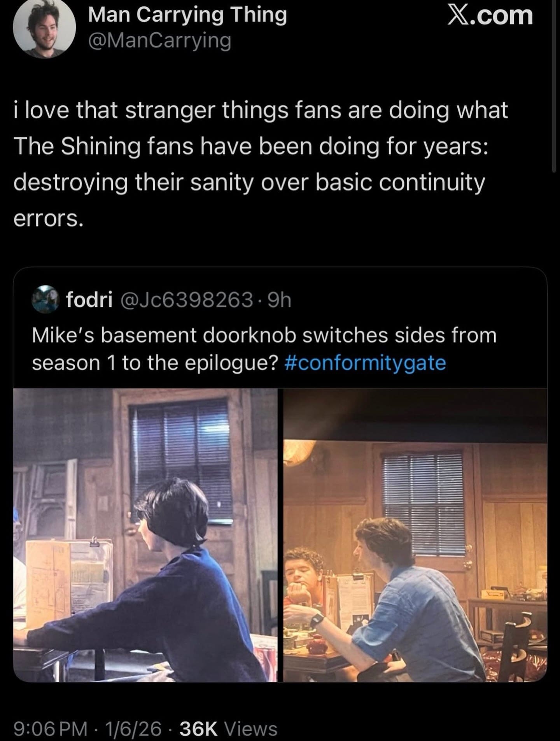Click fodri's small profile avatar
The image size is (560, 741).
(47, 299)
